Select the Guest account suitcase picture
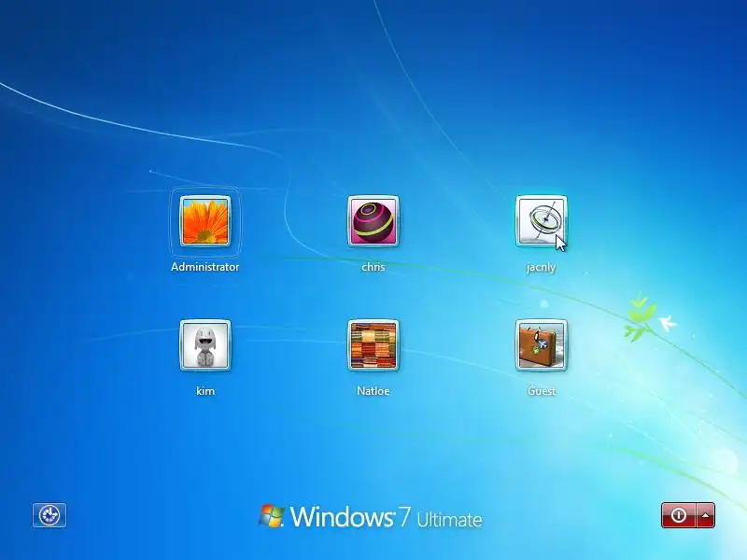Viewport: 747px width, 560px height. click(x=542, y=345)
